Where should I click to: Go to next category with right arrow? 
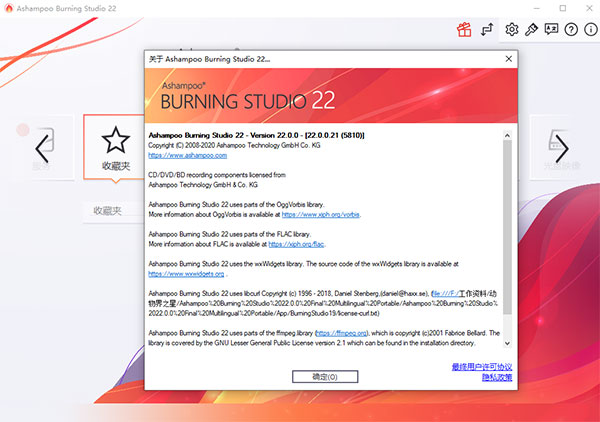pyautogui.click(x=562, y=149)
